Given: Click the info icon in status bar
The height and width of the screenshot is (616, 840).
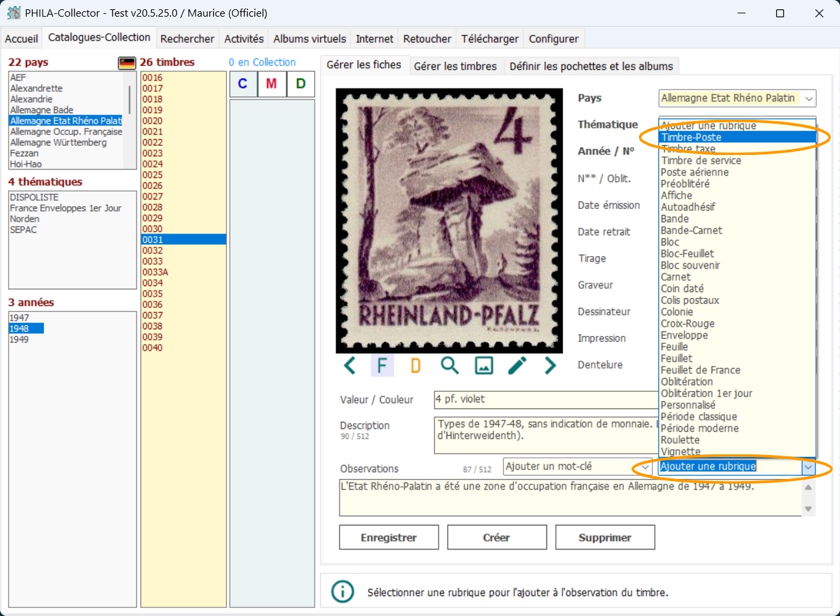Looking at the screenshot, I should tap(342, 591).
